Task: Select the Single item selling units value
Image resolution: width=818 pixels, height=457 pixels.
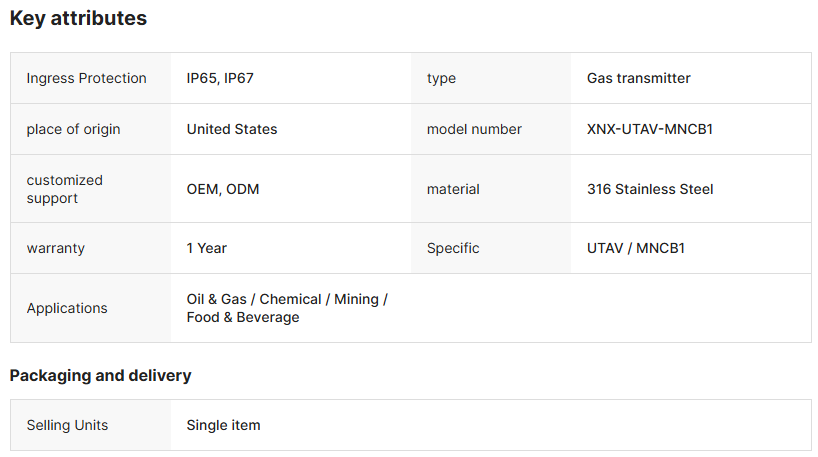Action: coord(223,425)
